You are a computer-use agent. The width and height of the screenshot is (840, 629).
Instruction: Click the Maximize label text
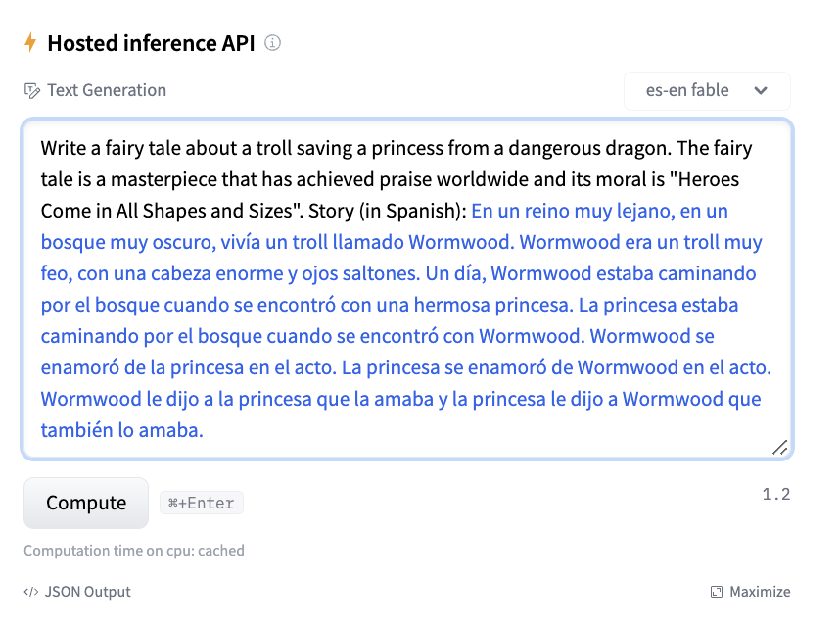pyautogui.click(x=760, y=592)
